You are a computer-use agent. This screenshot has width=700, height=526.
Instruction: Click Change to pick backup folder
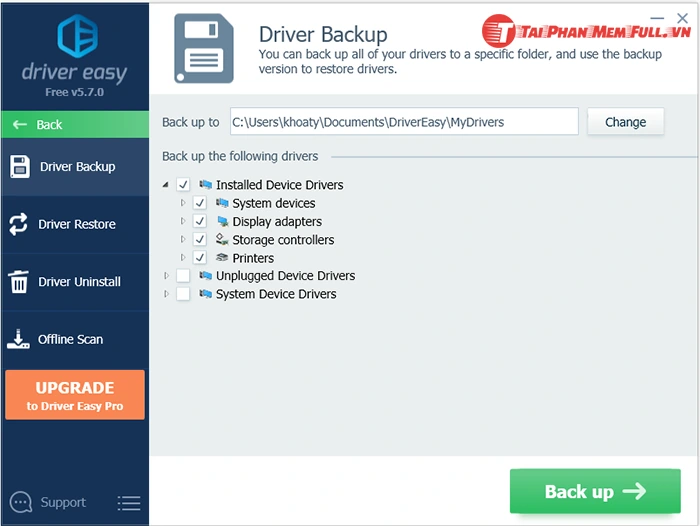(625, 122)
